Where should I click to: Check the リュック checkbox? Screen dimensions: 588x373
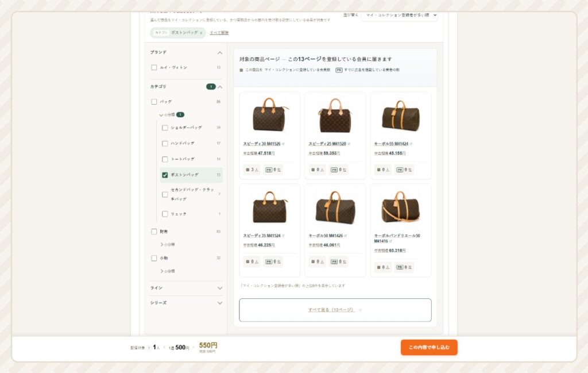click(165, 214)
